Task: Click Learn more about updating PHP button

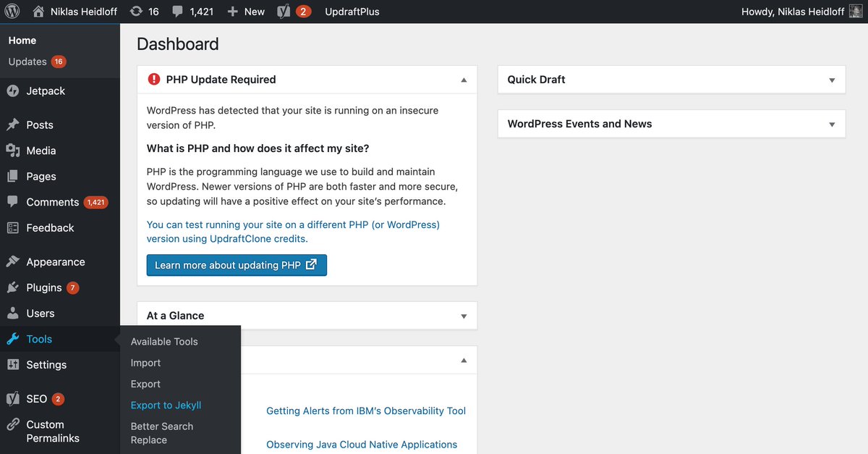Action: pos(237,265)
